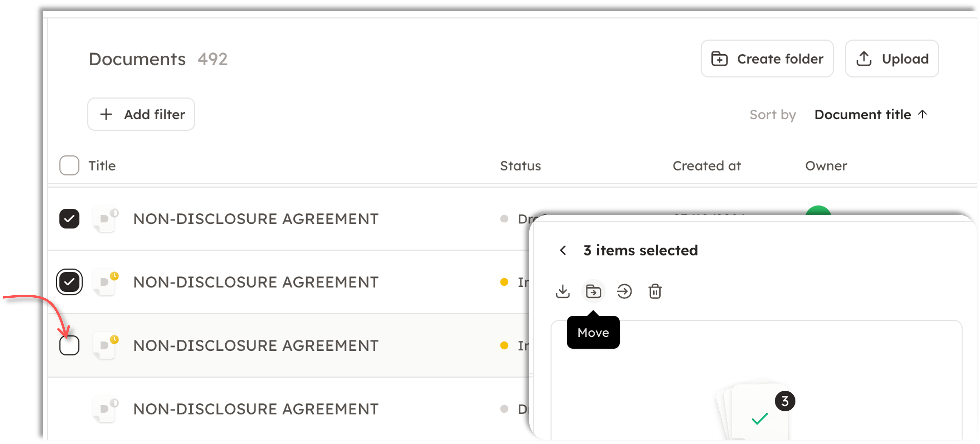Open the fourth Non-Disclosure Agreement document
Screen dimensions: 980x444
(255, 409)
